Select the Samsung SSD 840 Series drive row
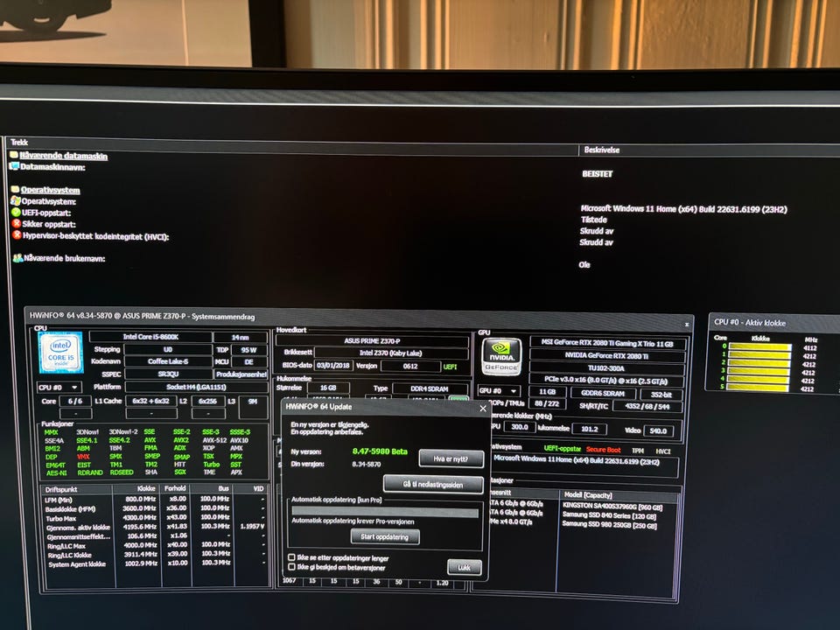840x630 pixels. pos(609,516)
